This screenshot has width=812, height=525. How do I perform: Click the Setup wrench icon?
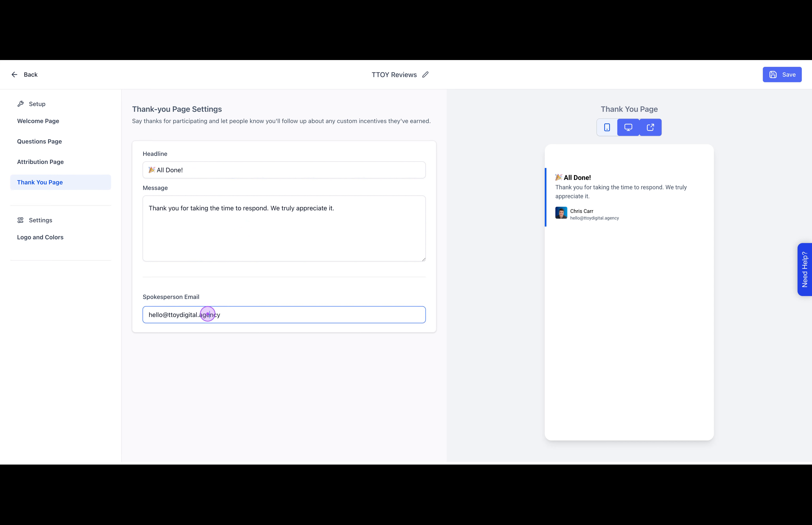coord(21,104)
